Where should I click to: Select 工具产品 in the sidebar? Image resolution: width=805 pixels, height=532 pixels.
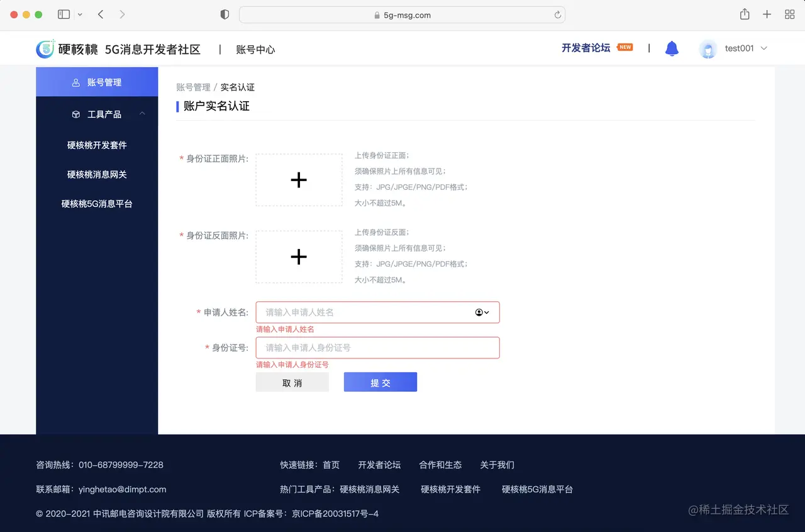[x=97, y=114]
